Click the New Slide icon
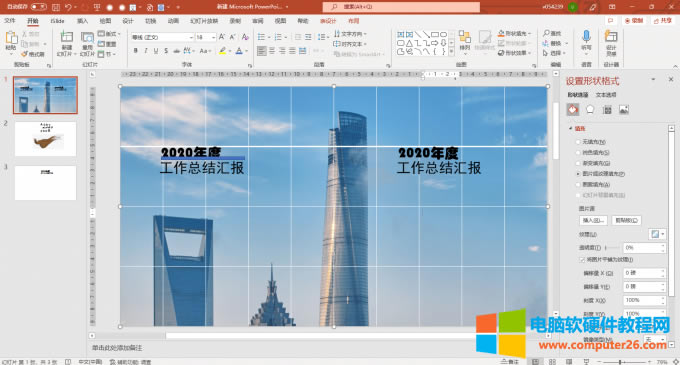This screenshot has width=680, height=365. [66, 43]
